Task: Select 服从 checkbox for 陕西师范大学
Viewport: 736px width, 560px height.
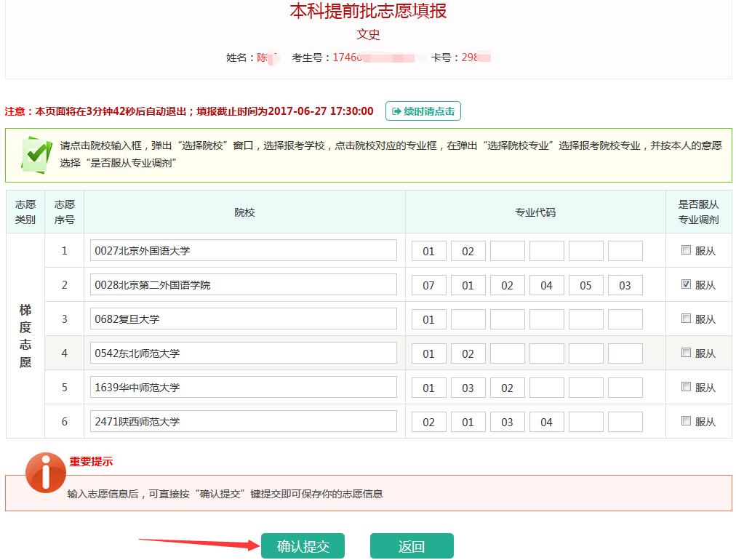Action: click(x=686, y=421)
